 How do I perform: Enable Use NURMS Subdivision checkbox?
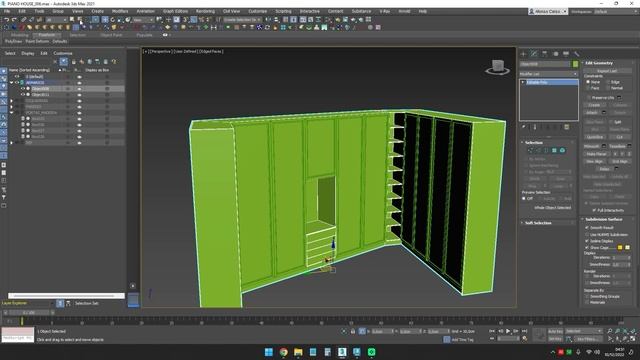coord(587,235)
